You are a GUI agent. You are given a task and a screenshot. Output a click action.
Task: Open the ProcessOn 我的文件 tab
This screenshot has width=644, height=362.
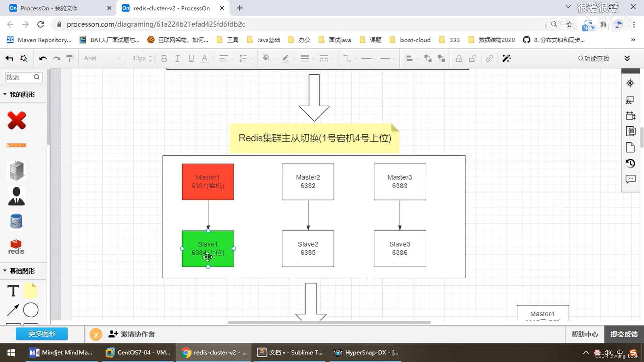click(50, 8)
